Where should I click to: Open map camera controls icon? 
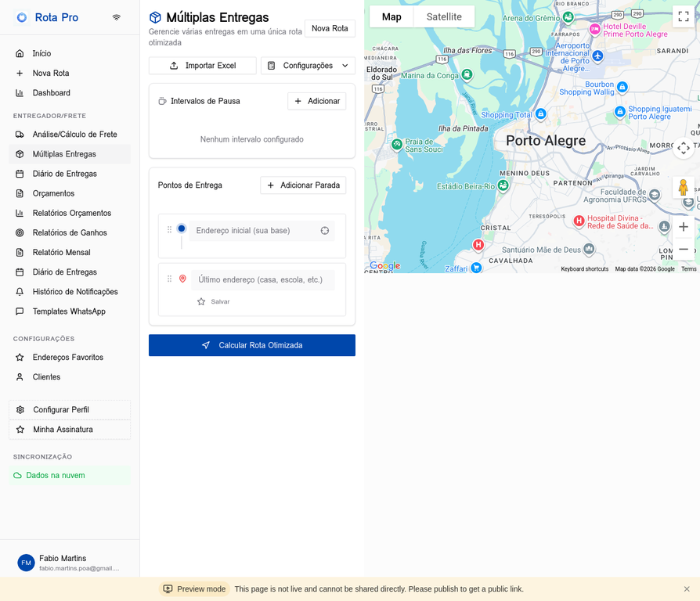(683, 148)
